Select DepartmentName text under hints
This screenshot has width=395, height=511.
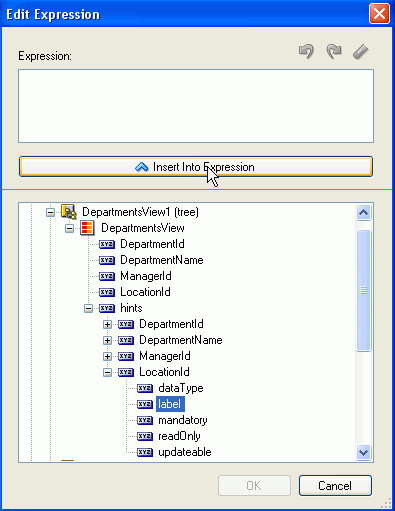(181, 340)
